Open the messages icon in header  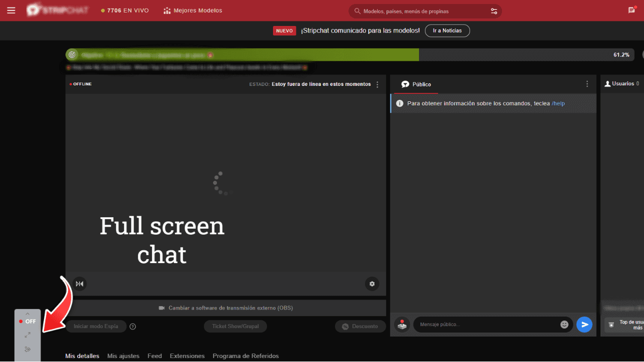coord(631,10)
